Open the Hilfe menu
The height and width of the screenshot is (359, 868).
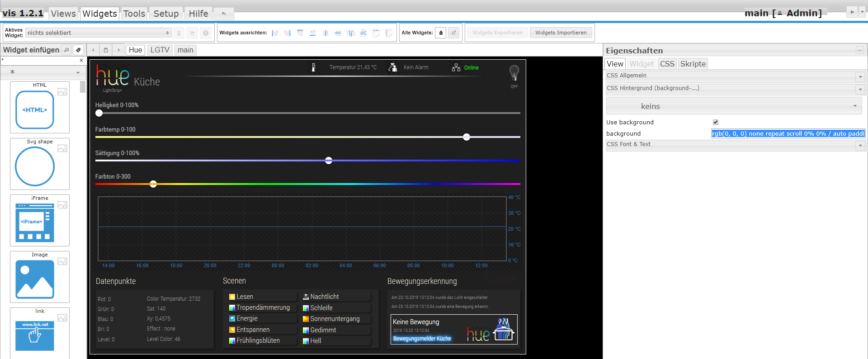point(198,14)
